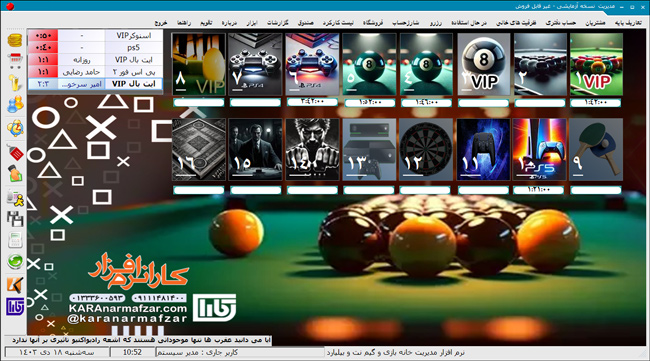Open the calculator device icon
This screenshot has width=650, height=361.
click(x=15, y=240)
